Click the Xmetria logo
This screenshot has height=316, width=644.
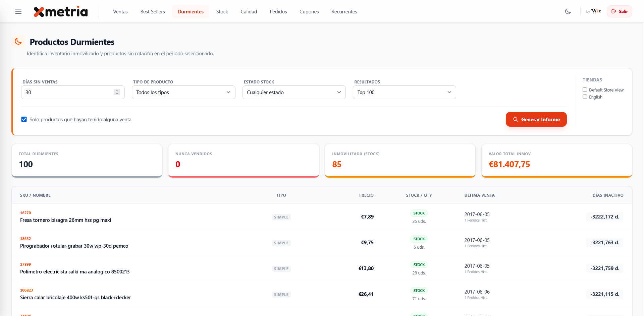tap(61, 12)
